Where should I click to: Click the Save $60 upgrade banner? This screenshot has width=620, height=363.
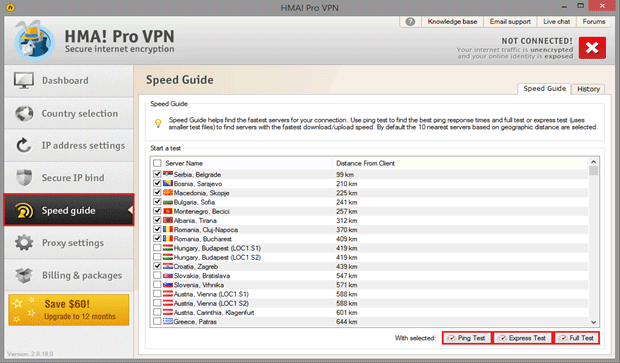pyautogui.click(x=68, y=310)
